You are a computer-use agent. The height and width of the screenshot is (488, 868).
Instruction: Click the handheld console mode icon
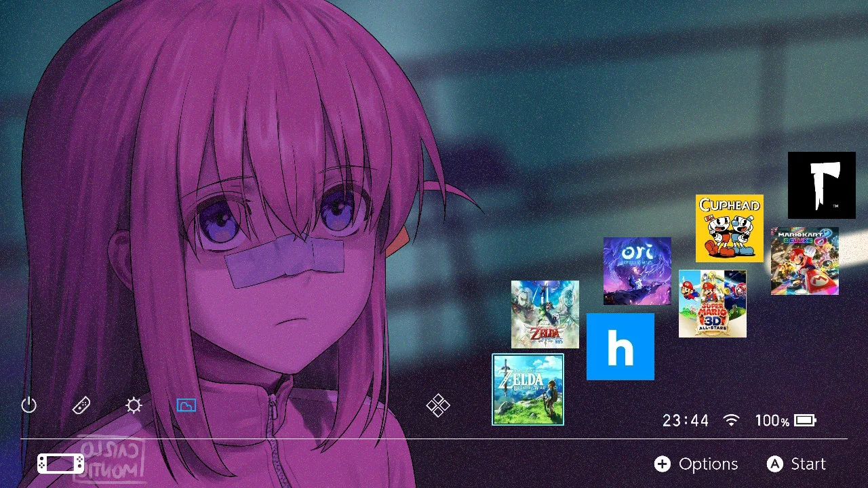[x=61, y=464]
